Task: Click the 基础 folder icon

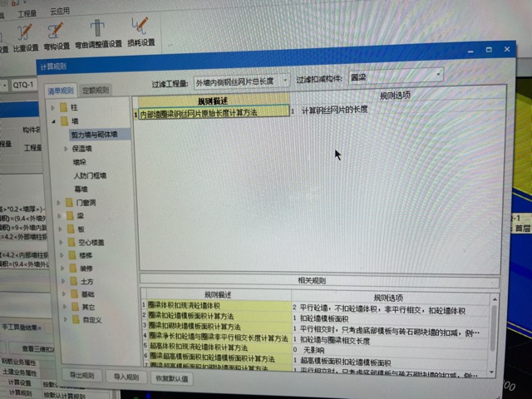Action: (75, 294)
